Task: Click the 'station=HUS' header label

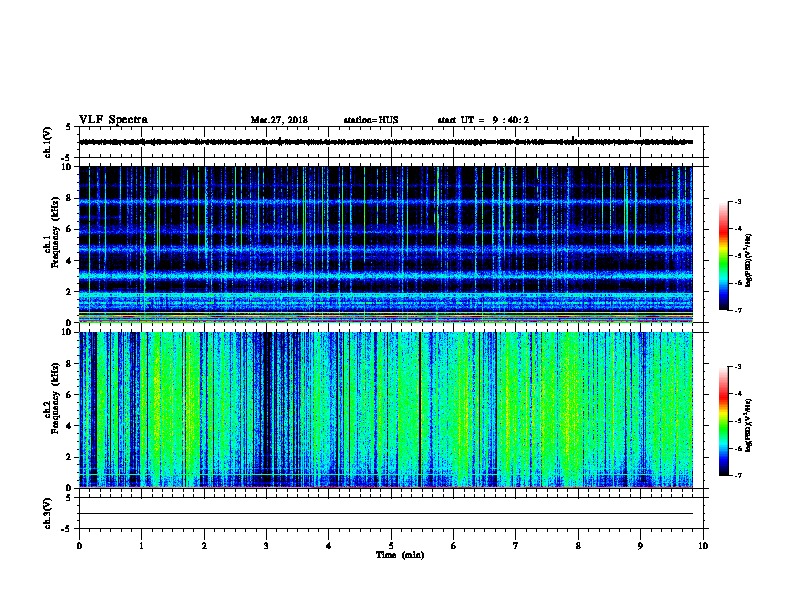Action: click(x=371, y=120)
